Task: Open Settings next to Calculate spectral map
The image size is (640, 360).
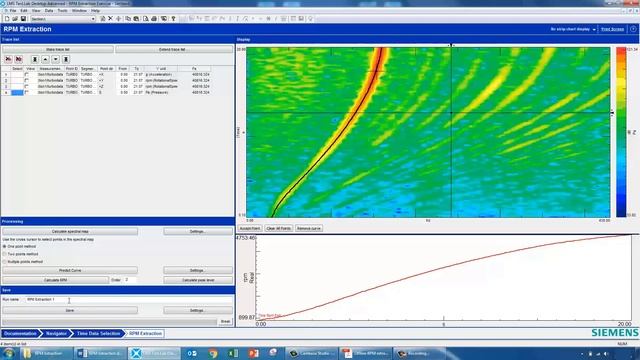Action: pos(198,231)
